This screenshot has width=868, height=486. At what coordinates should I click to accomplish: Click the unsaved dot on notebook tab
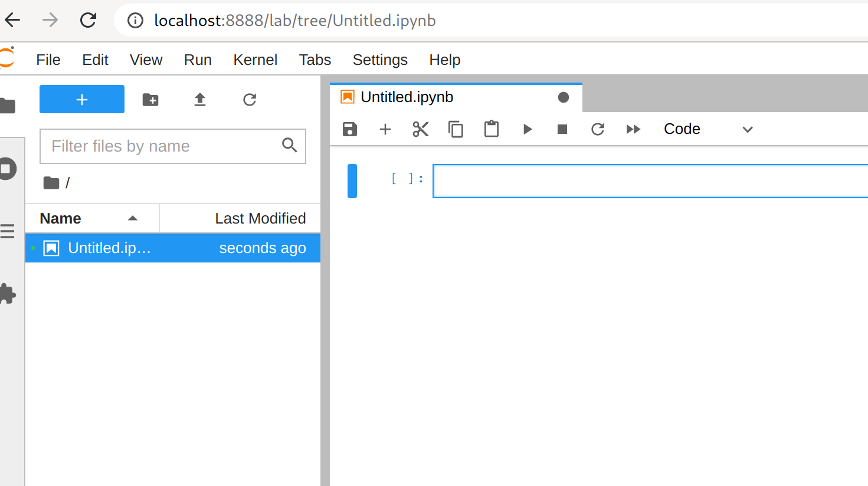pyautogui.click(x=564, y=97)
